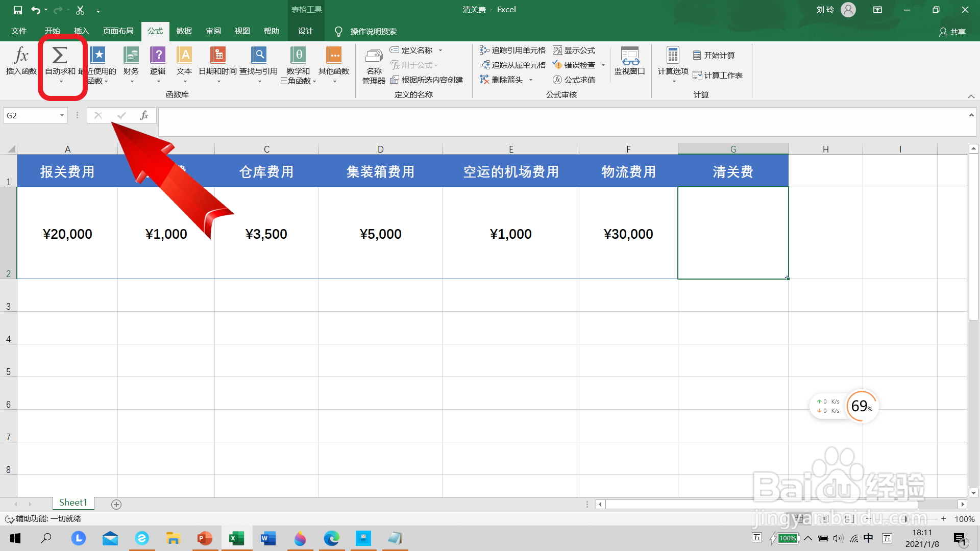Expand the formula bar with the chevron
Viewport: 980px width, 551px height.
point(971,115)
